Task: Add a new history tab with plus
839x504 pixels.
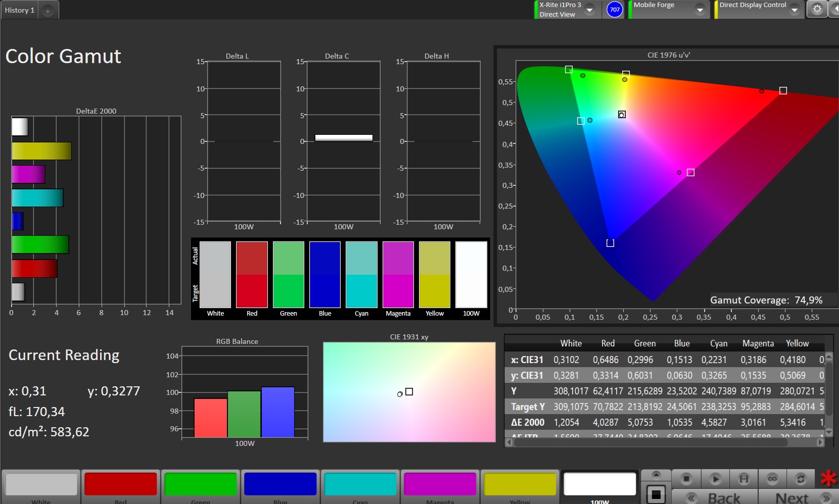Action: 48,11
